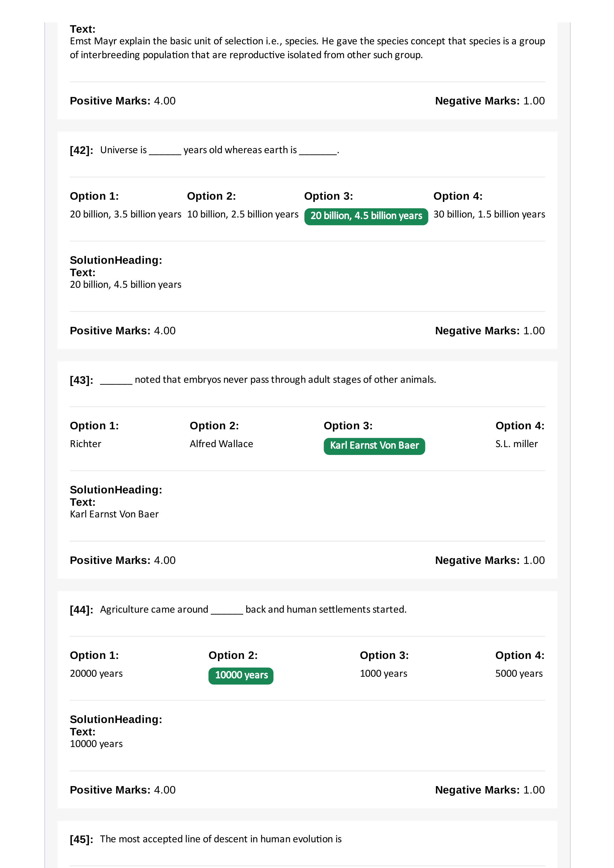Click the Karl Earnst Von Baer solution text
Screen dimensions: 614x868
(x=114, y=514)
